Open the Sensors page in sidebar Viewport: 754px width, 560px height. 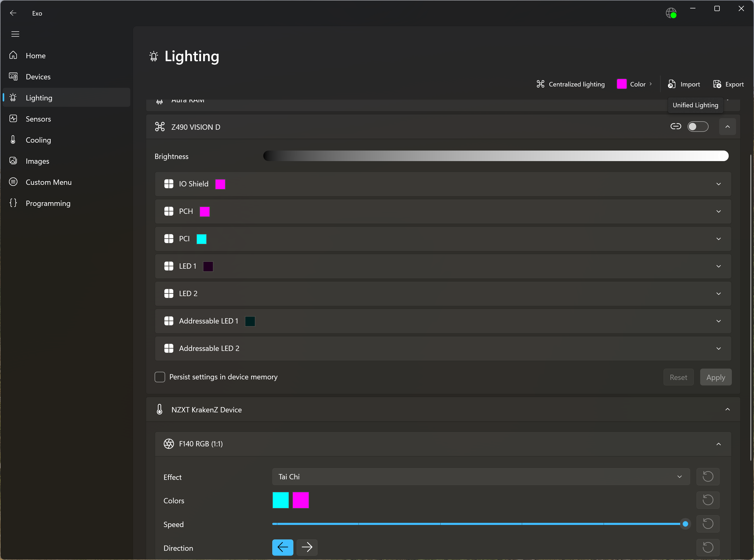pos(38,119)
